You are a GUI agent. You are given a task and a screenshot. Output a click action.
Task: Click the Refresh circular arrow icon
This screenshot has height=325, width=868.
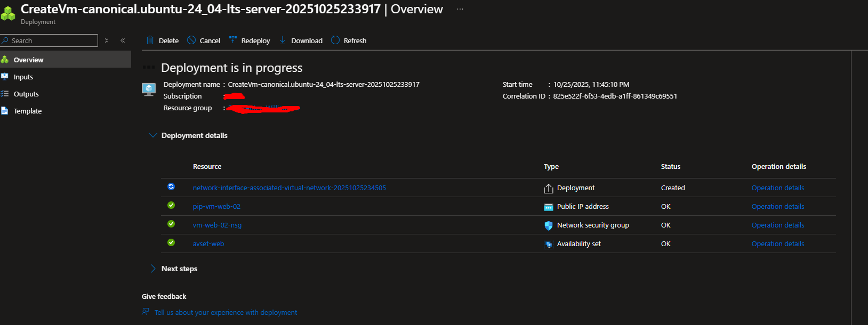pos(335,40)
